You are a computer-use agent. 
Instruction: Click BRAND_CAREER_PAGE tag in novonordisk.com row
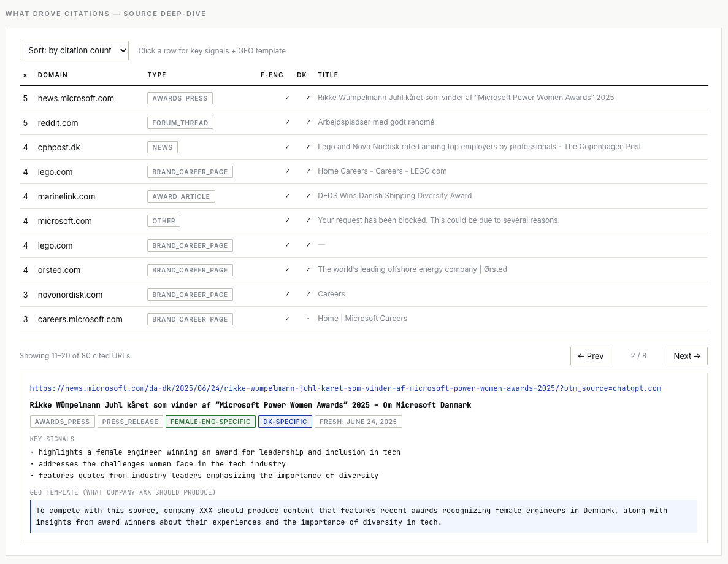click(190, 295)
